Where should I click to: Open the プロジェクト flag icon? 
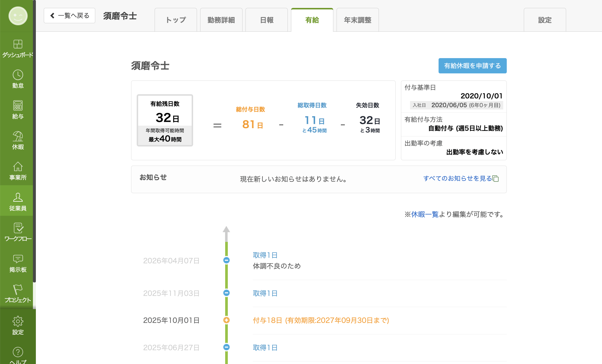[x=18, y=289]
